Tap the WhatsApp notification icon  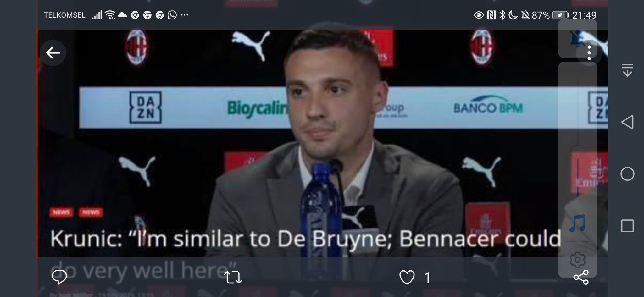tap(172, 15)
